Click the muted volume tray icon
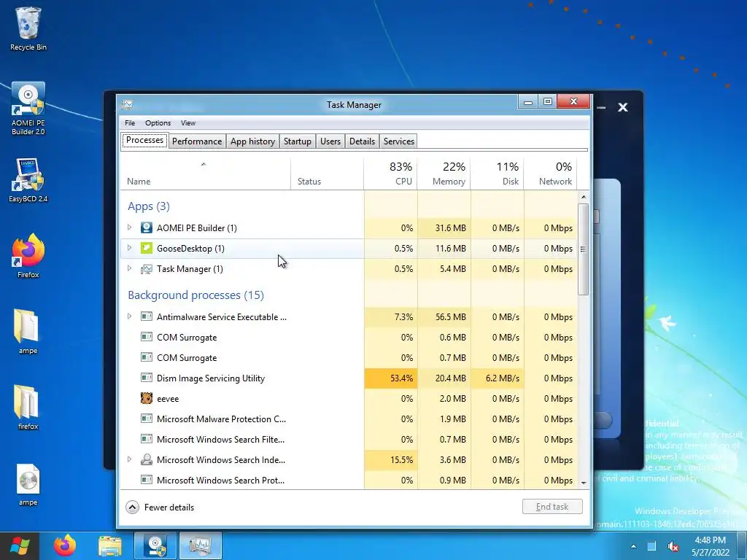747x560 pixels. [673, 547]
